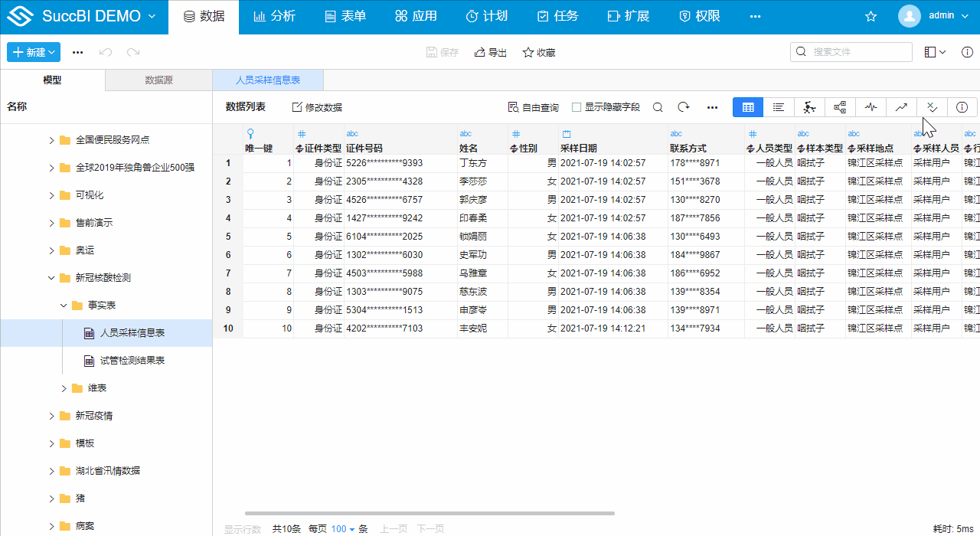Click the refresh icon above the data table

[681, 107]
